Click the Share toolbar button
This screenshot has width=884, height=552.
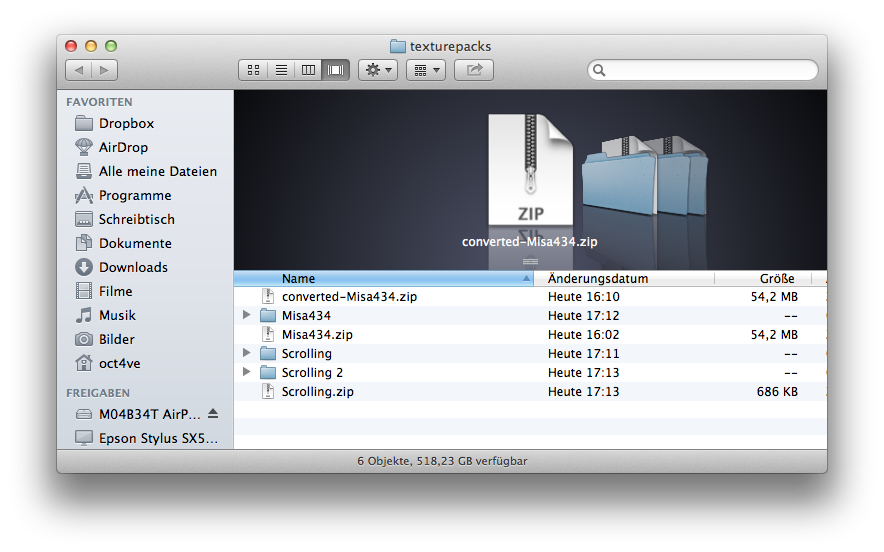pyautogui.click(x=474, y=70)
